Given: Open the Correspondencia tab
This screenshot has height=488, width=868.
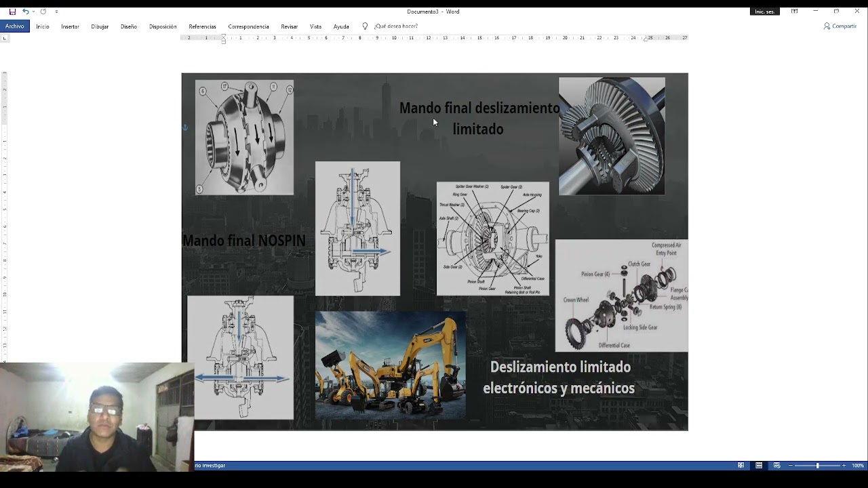Looking at the screenshot, I should [x=248, y=26].
